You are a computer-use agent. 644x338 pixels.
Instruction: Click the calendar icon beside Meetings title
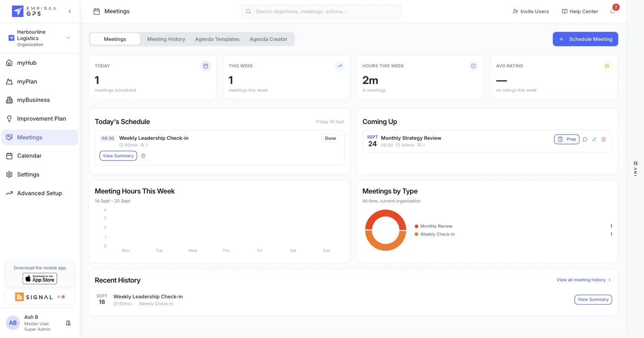pos(97,12)
